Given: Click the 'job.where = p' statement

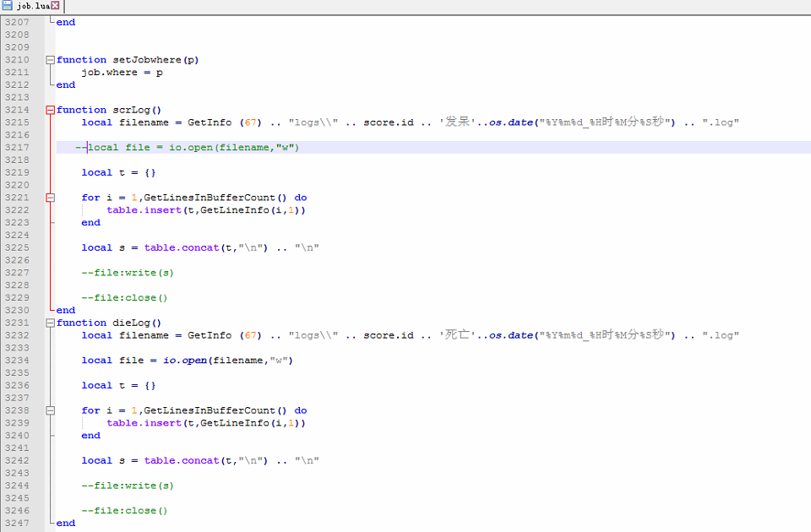Looking at the screenshot, I should click(x=122, y=73).
